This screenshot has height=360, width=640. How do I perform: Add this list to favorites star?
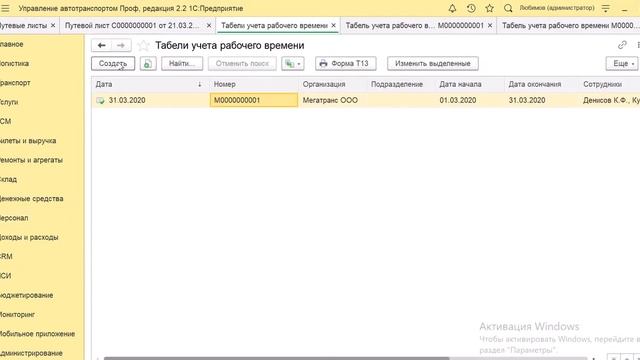143,45
